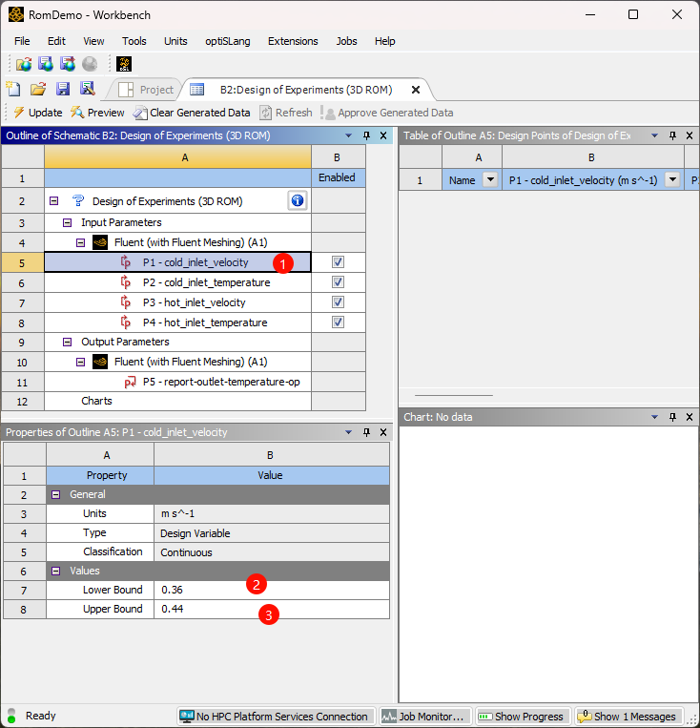Open the Name column filter dropdown
The height and width of the screenshot is (728, 700).
490,180
